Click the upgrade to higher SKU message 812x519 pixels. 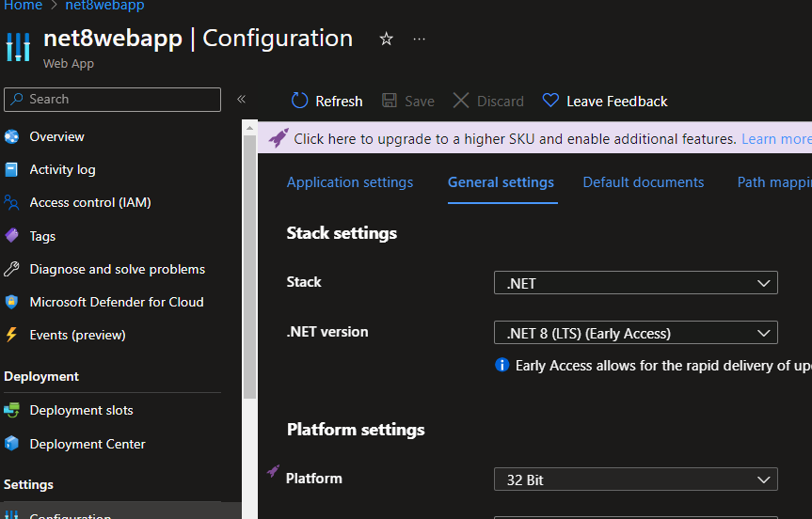pyautogui.click(x=515, y=138)
